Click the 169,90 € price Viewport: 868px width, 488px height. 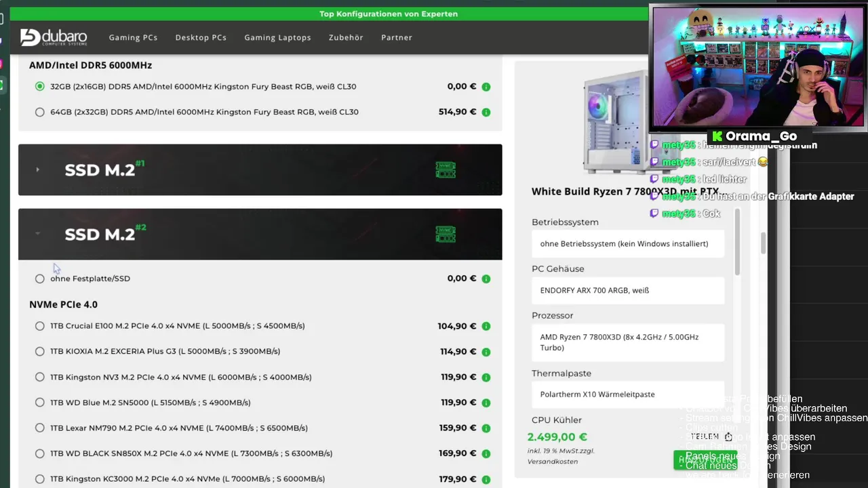pyautogui.click(x=458, y=453)
